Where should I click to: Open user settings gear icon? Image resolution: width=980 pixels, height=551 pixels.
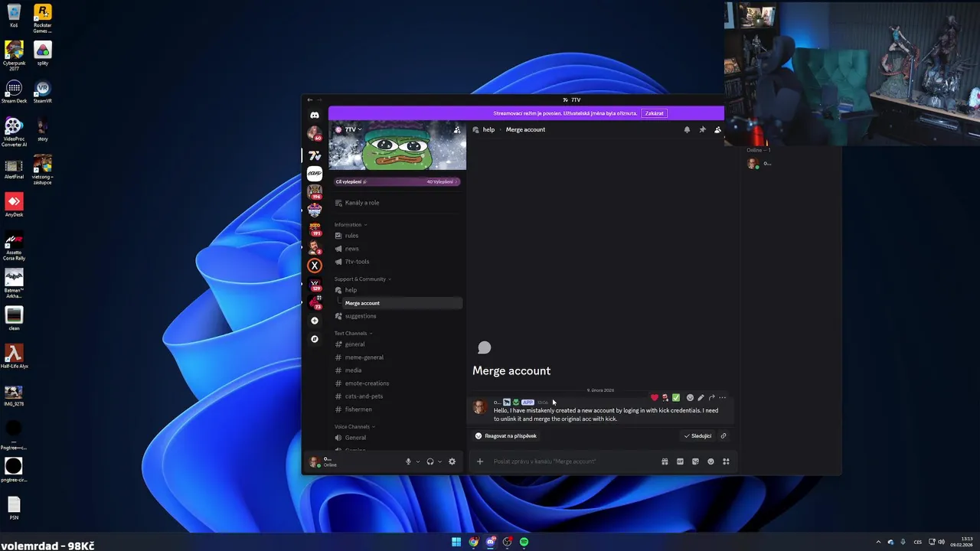coord(452,461)
